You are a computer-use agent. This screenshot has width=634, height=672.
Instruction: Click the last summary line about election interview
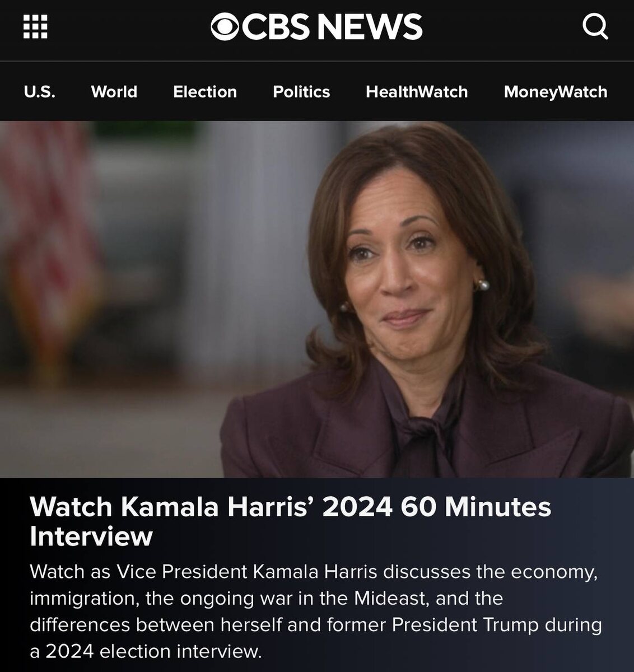point(146,651)
